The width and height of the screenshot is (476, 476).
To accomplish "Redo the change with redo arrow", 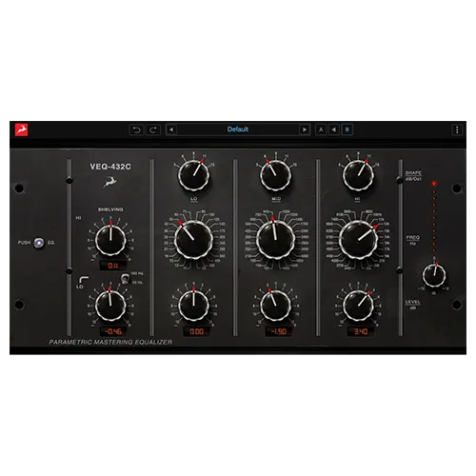I will 153,129.
